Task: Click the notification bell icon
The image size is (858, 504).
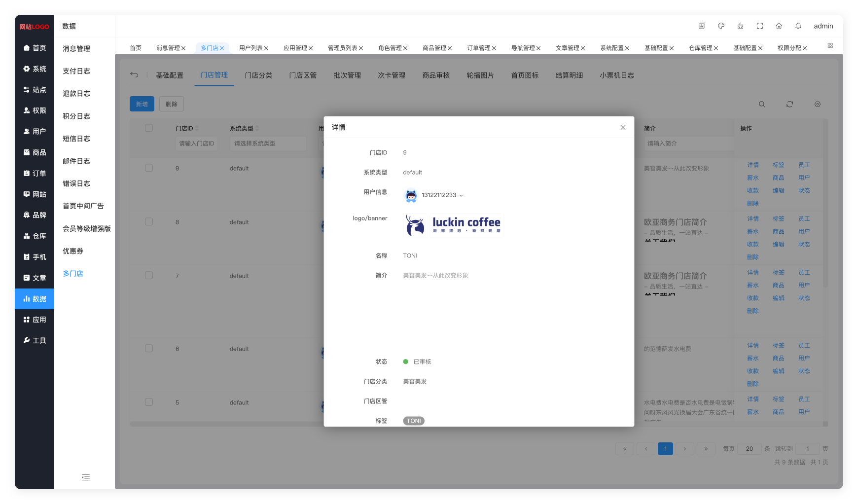Action: 798,26
